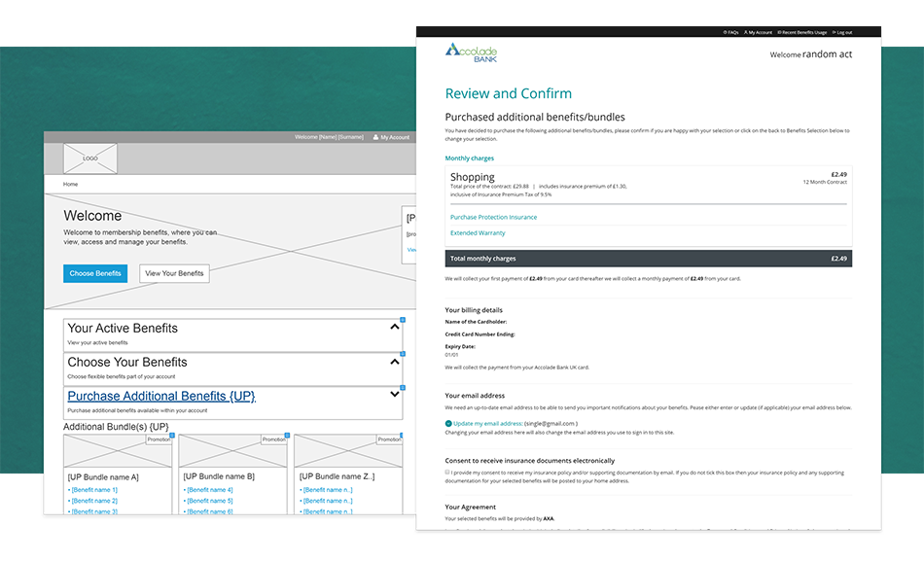Screen dimensions: 924x562
Task: Click the Promotion tag on UP Bundle name A
Action: pyautogui.click(x=159, y=439)
